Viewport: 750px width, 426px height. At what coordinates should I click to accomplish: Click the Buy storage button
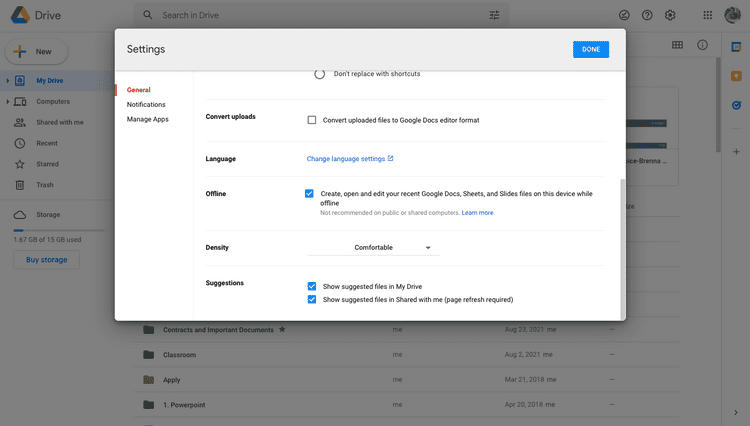coord(46,260)
